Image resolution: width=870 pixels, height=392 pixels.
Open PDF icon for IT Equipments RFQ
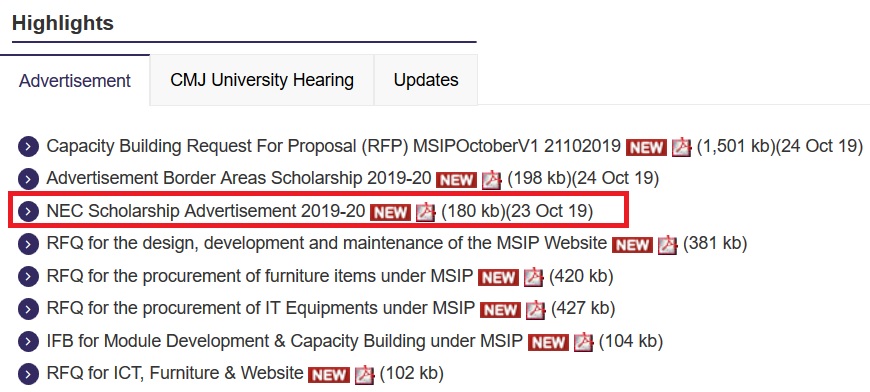pyautogui.click(x=535, y=309)
